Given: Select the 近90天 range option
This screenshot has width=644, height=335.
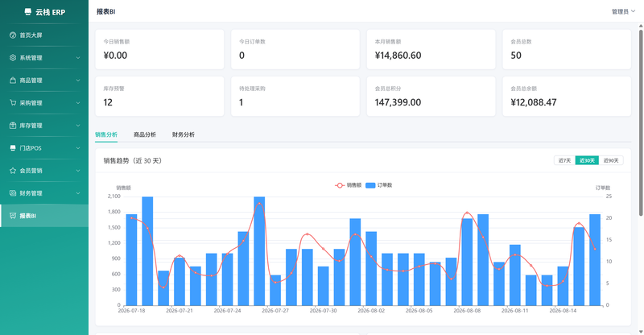Looking at the screenshot, I should [611, 160].
